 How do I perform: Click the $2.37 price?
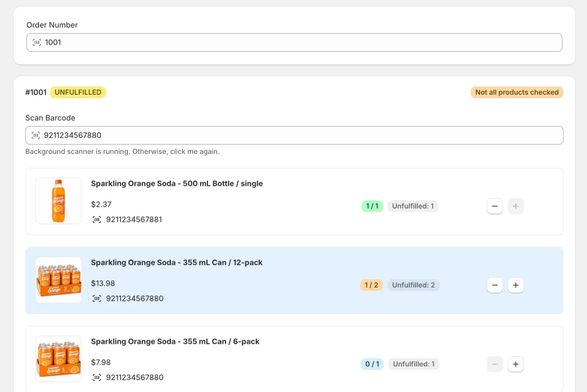pos(101,204)
